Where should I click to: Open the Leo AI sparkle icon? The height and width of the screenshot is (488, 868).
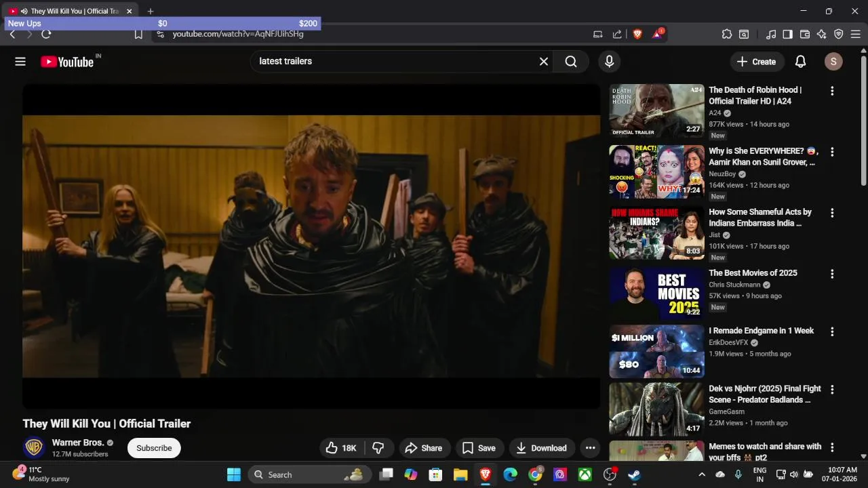pos(822,34)
